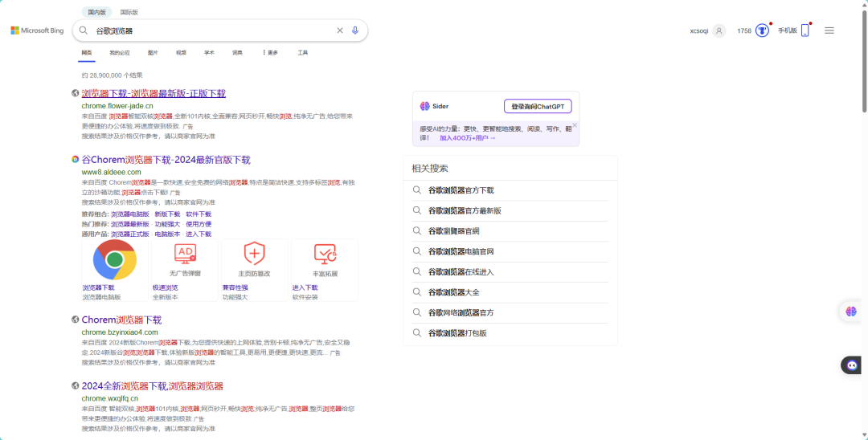The width and height of the screenshot is (868, 440).
Task: Click the xcsoqi username text
Action: [699, 31]
